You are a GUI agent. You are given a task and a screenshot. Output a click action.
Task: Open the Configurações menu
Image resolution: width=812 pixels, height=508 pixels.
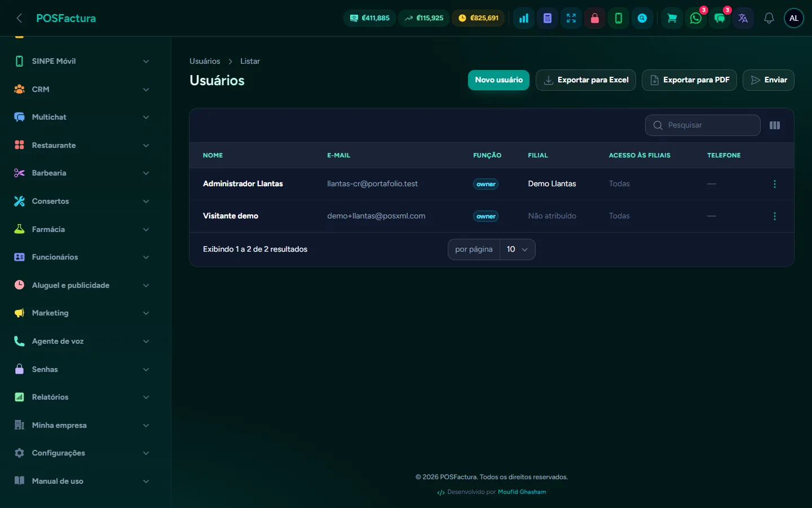(82, 453)
